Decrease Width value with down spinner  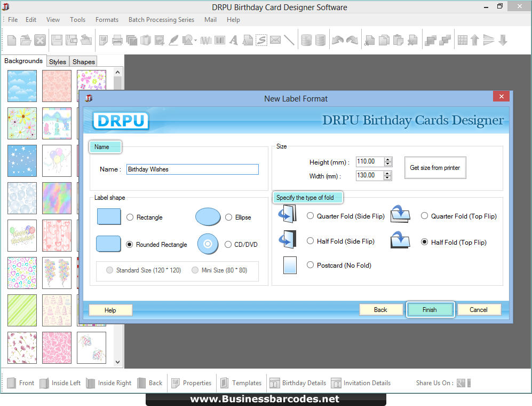388,178
